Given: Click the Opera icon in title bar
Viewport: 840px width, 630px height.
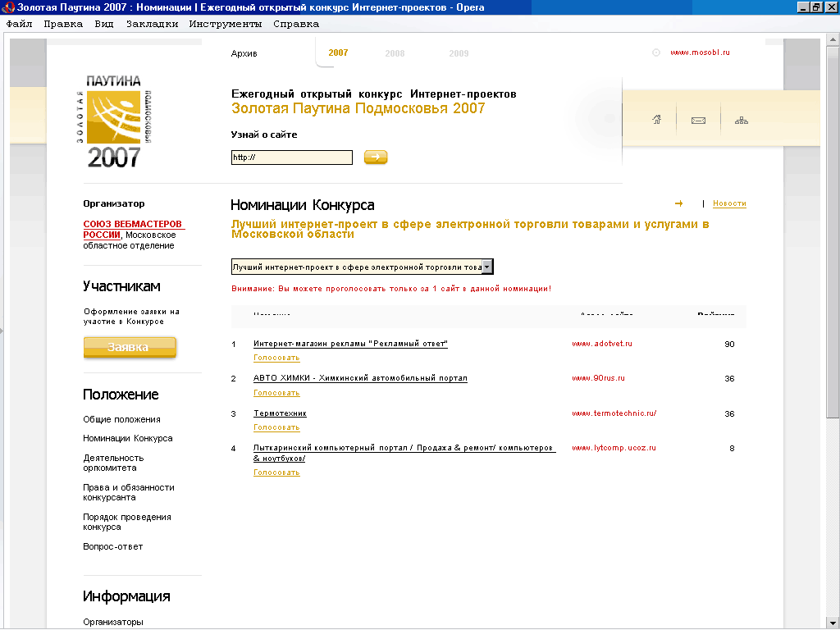Looking at the screenshot, I should pos(9,7).
